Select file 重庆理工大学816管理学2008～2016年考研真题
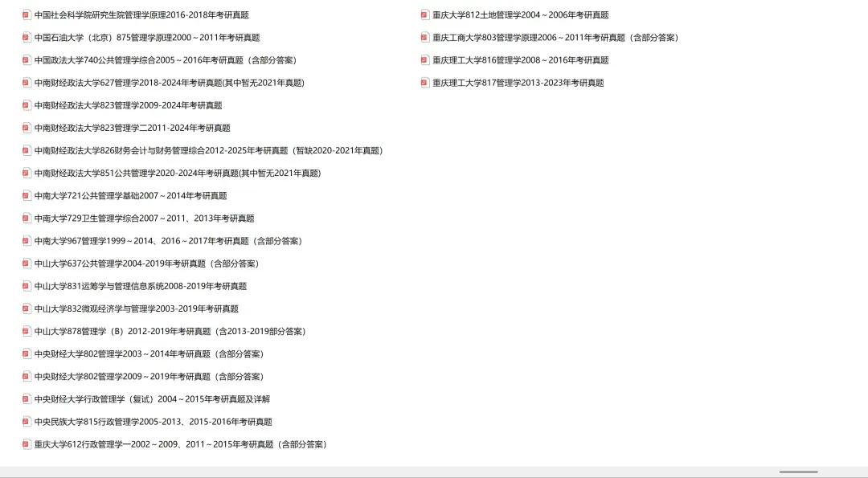The image size is (868, 478). 521,60
